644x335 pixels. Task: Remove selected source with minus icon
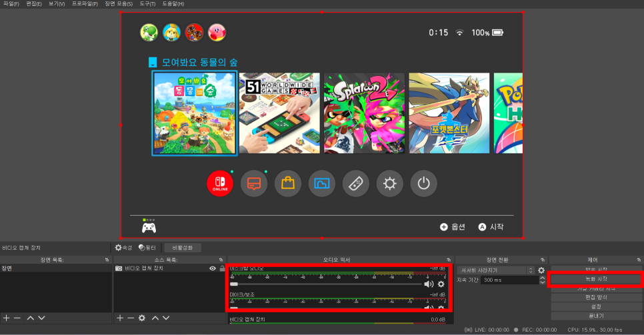tap(131, 318)
